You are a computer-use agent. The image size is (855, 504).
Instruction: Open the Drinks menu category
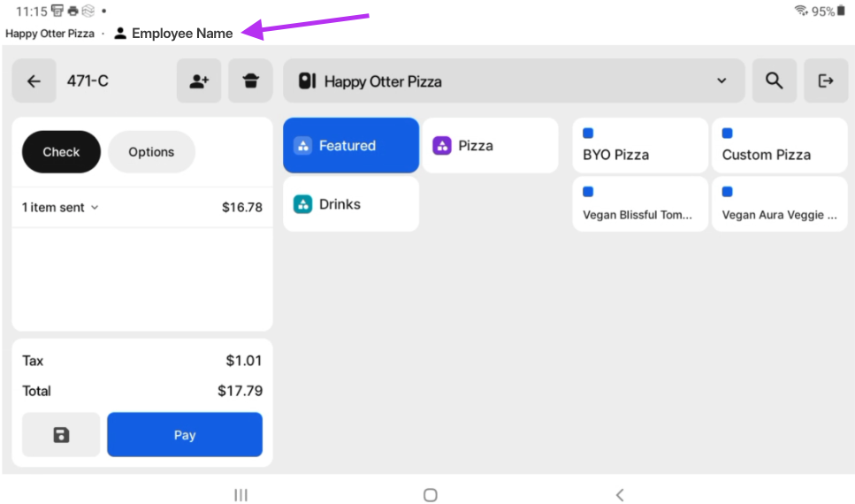[x=350, y=204]
